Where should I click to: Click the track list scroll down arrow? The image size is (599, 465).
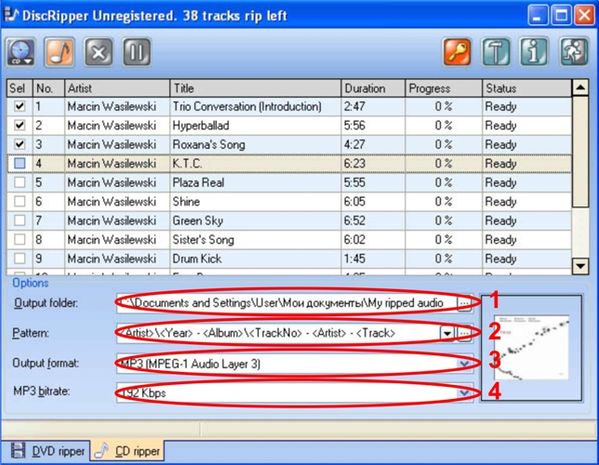point(580,266)
